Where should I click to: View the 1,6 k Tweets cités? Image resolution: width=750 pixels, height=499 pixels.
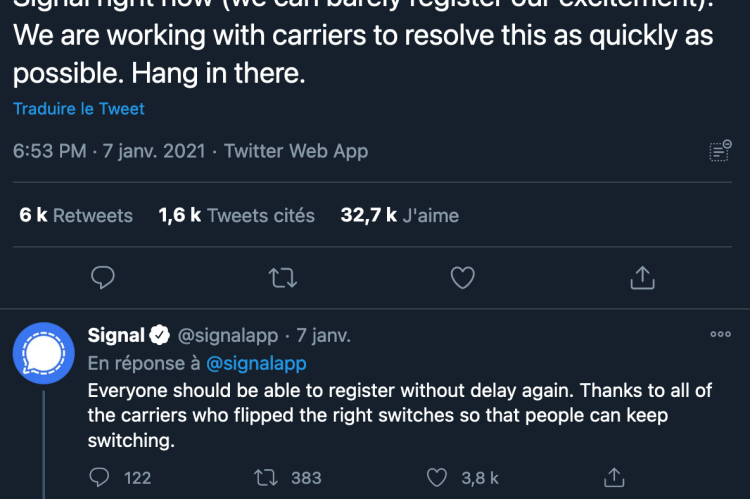pyautogui.click(x=237, y=215)
